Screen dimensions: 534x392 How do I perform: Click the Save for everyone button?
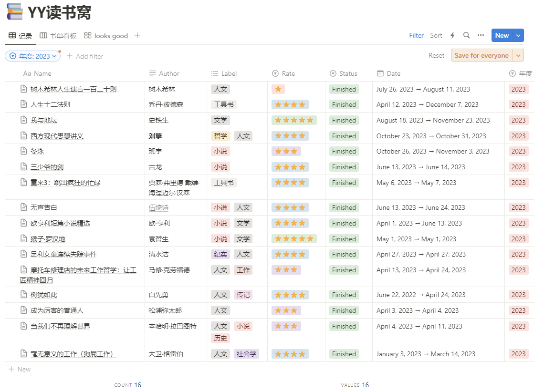(x=482, y=55)
